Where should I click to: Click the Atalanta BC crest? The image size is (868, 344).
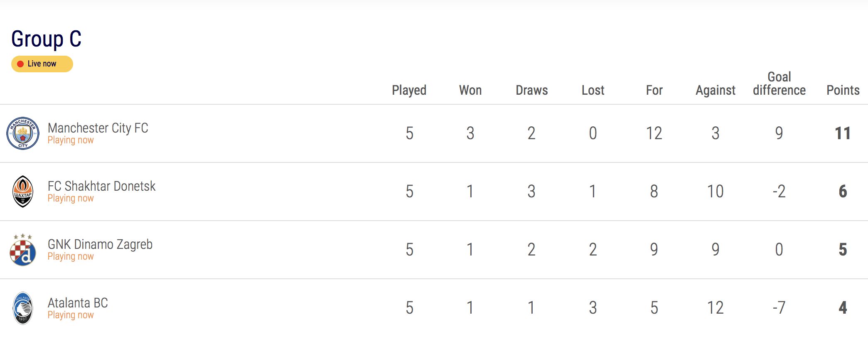click(23, 308)
